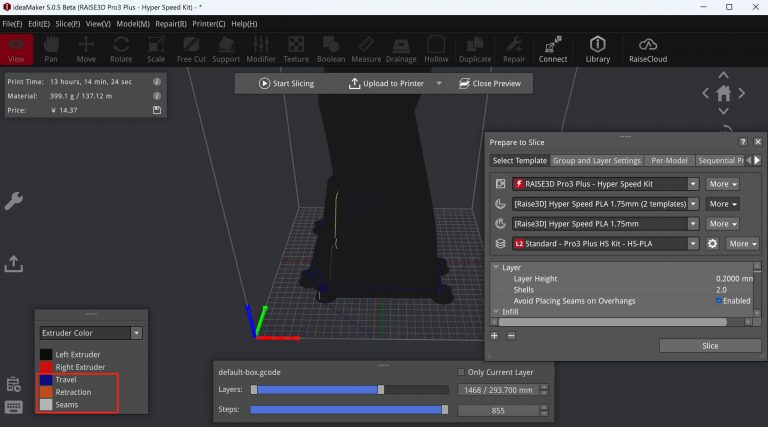Select the Hollow tool
This screenshot has width=768, height=427.
[436, 49]
